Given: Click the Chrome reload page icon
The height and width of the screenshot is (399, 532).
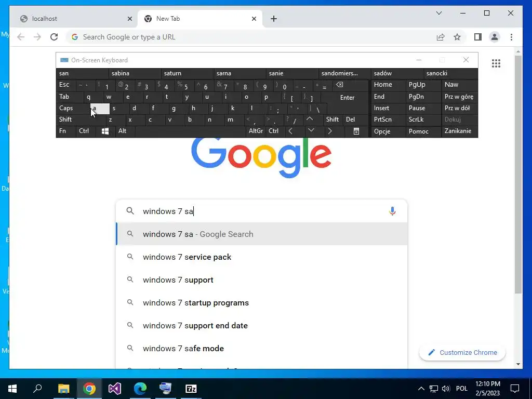Looking at the screenshot, I should 54,37.
